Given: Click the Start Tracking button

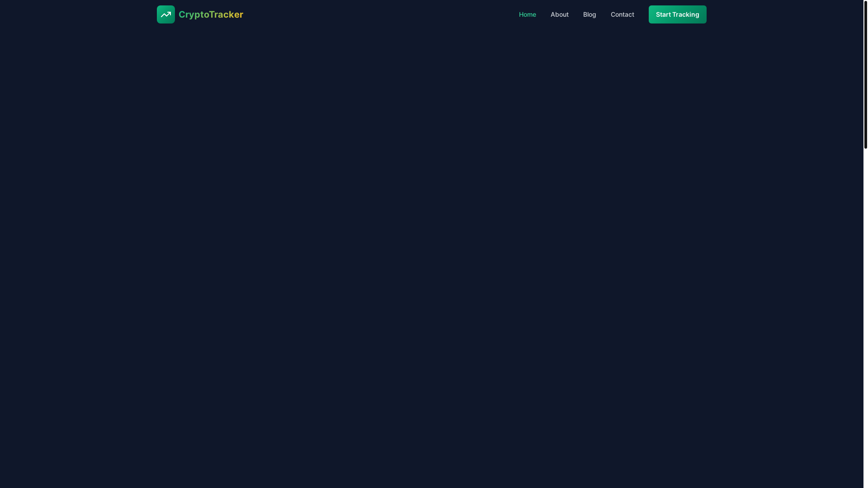Looking at the screenshot, I should pos(677,14).
